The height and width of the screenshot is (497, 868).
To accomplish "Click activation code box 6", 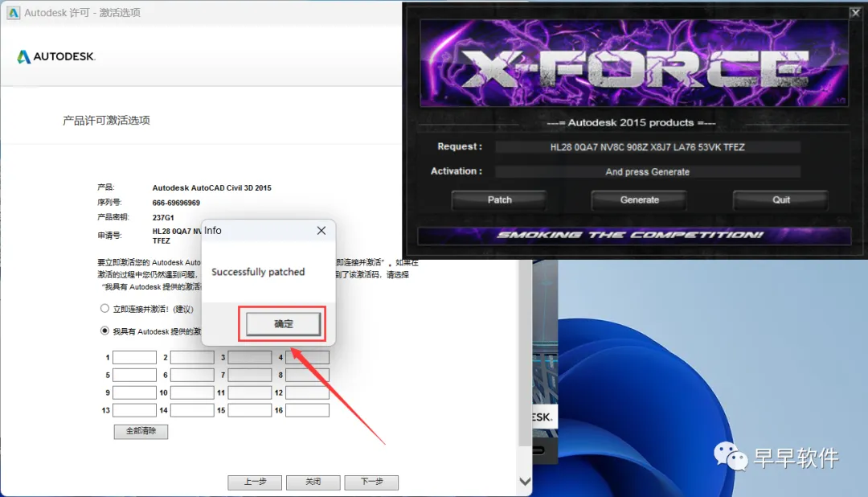I will coord(192,375).
